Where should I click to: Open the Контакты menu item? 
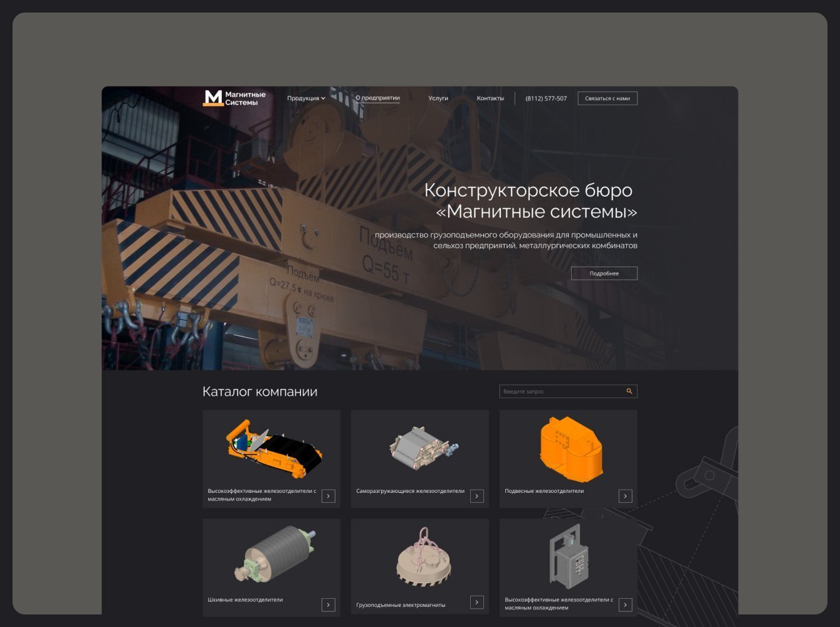pos(490,98)
